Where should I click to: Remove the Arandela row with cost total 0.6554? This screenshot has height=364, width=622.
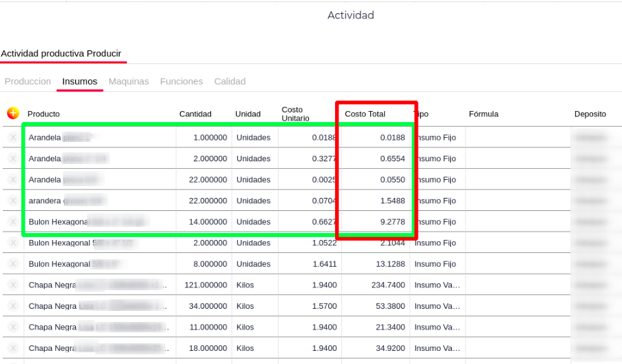[12, 159]
